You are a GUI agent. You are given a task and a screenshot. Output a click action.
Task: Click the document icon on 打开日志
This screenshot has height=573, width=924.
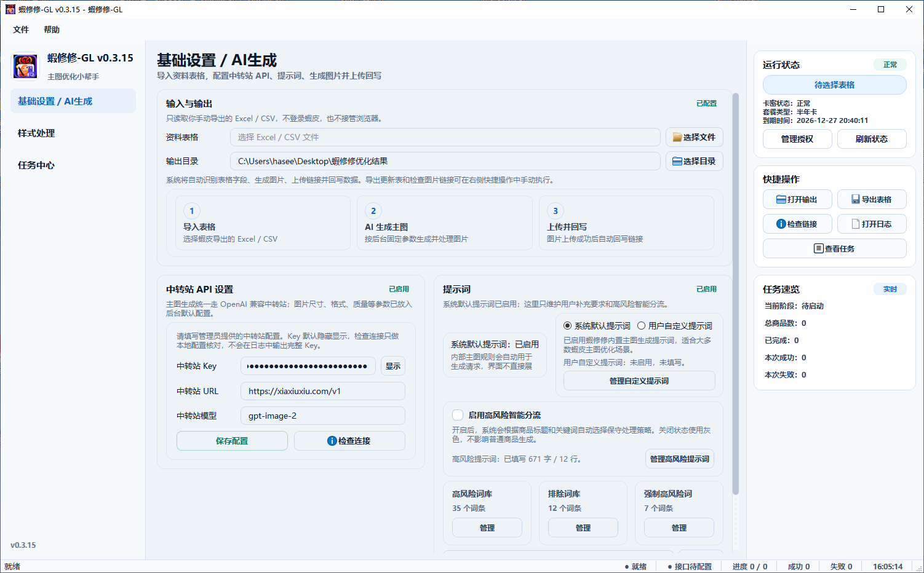[856, 224]
